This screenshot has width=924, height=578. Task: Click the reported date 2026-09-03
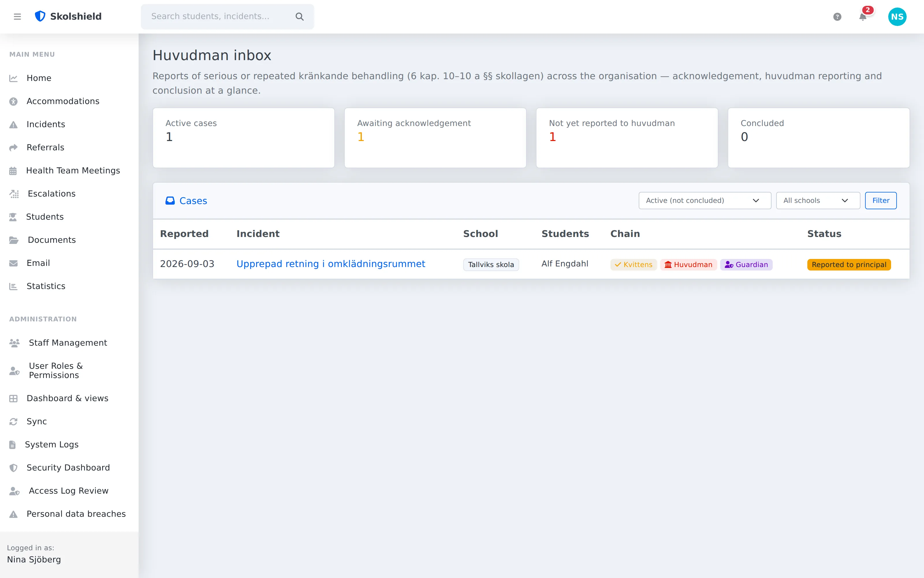[x=187, y=264]
